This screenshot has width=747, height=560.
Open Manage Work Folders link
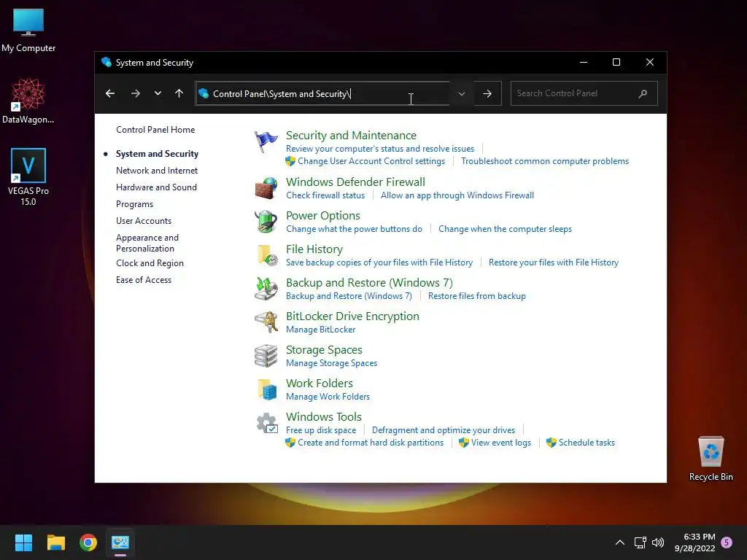[328, 397]
